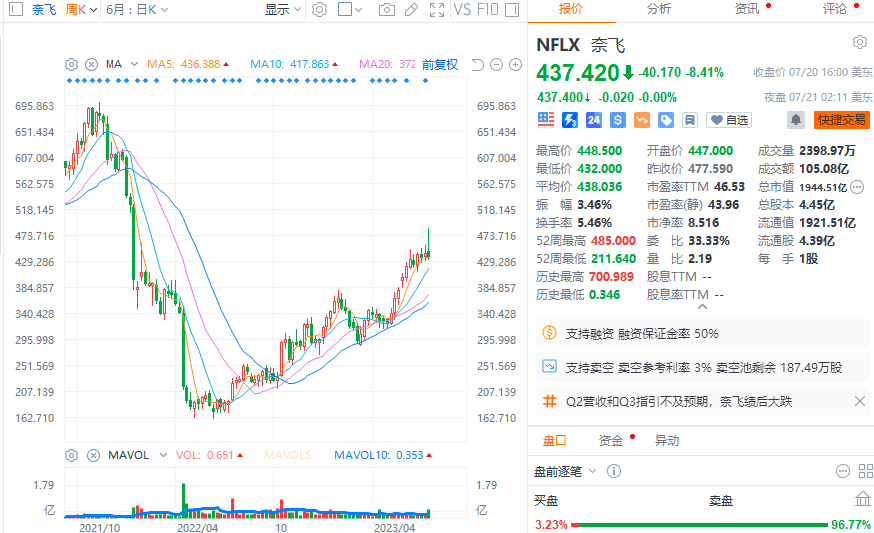Click the blue dollar sign icon
Viewport: 874px width, 533px height.
618,120
